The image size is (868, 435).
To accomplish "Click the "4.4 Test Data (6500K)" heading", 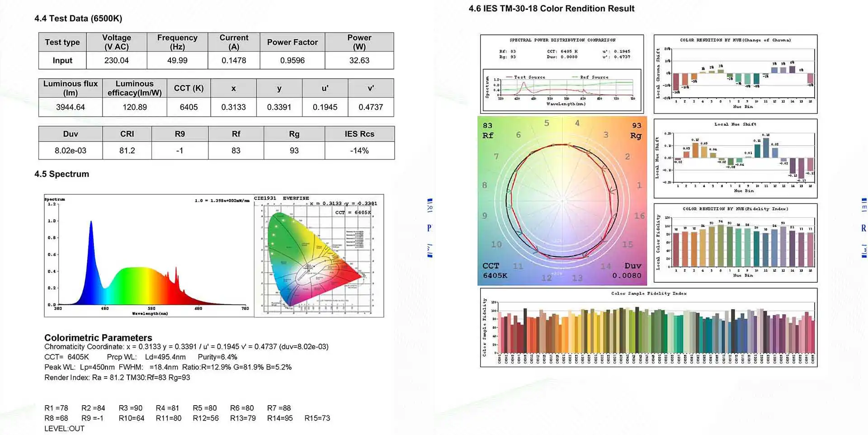I will click(x=78, y=19).
